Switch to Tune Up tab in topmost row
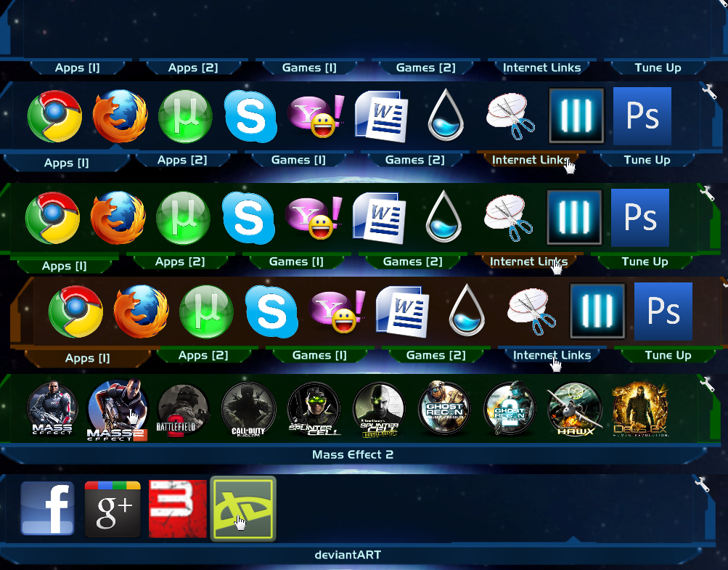This screenshot has height=570, width=728. (x=658, y=68)
